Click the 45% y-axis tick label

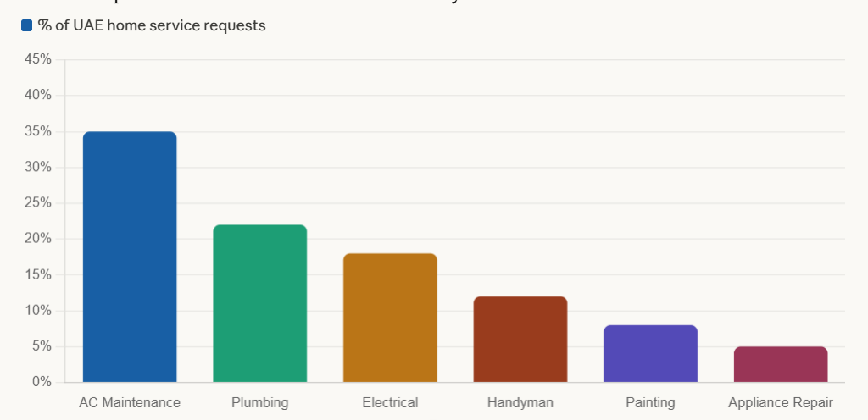38,59
